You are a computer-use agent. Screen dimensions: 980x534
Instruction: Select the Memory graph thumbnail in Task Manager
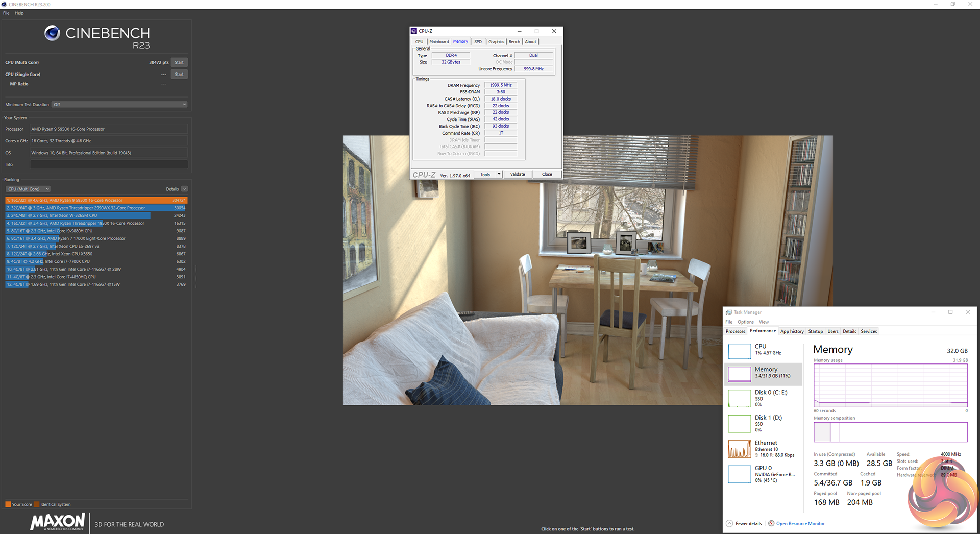point(739,374)
